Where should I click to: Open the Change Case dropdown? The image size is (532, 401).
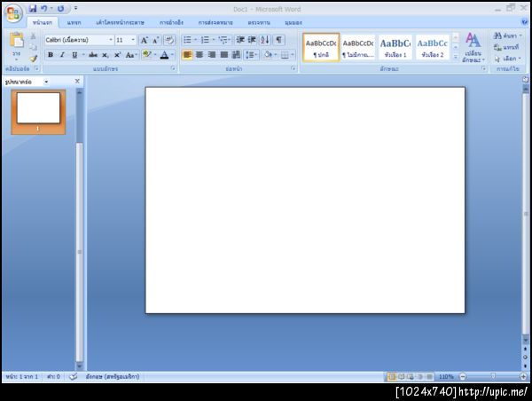pos(131,55)
